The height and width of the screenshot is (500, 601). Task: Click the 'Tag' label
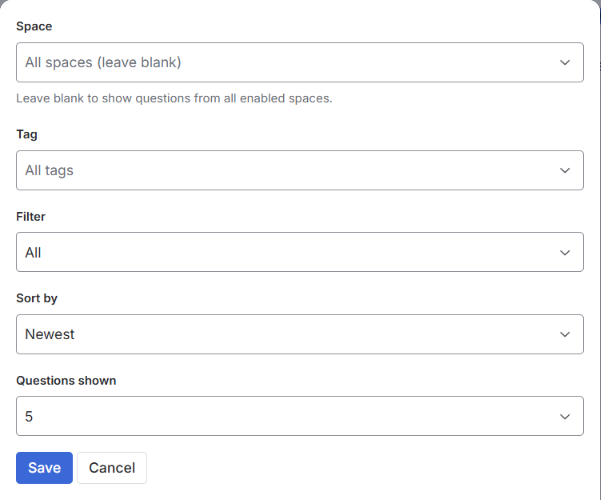[x=27, y=135]
